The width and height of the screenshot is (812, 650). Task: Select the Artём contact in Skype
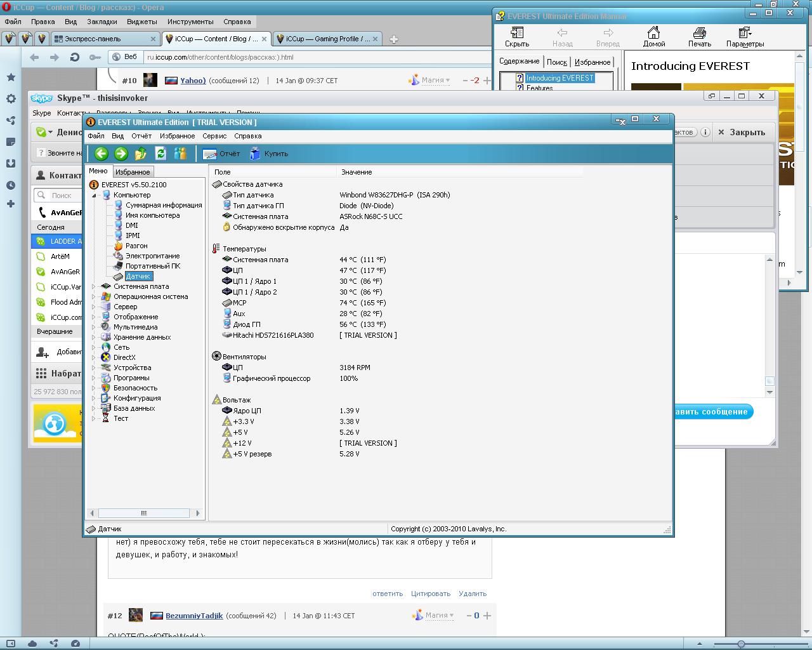click(57, 256)
